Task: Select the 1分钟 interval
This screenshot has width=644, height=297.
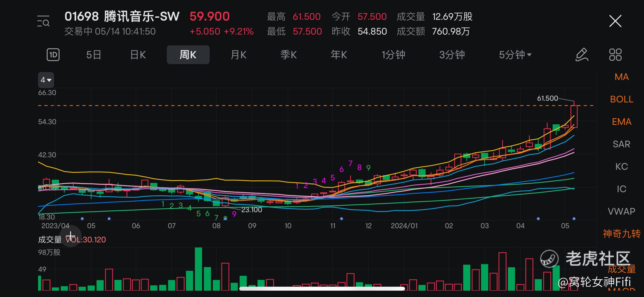Action: tap(393, 55)
